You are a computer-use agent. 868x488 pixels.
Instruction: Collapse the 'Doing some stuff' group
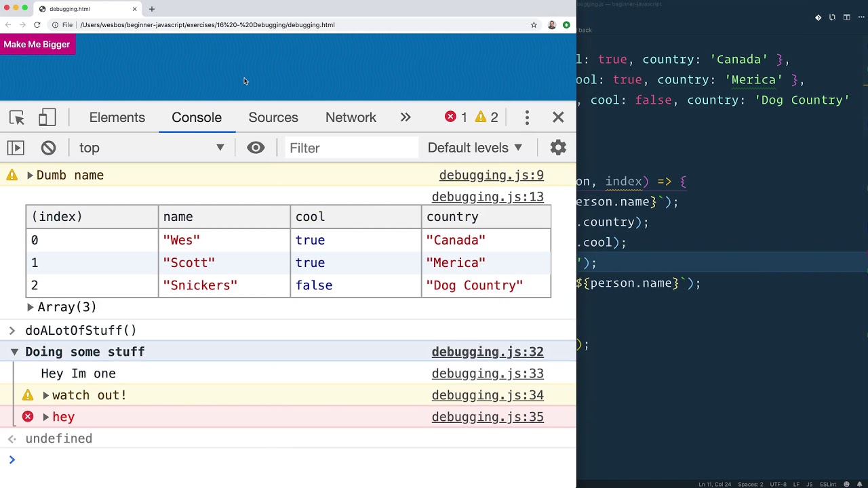[14, 352]
